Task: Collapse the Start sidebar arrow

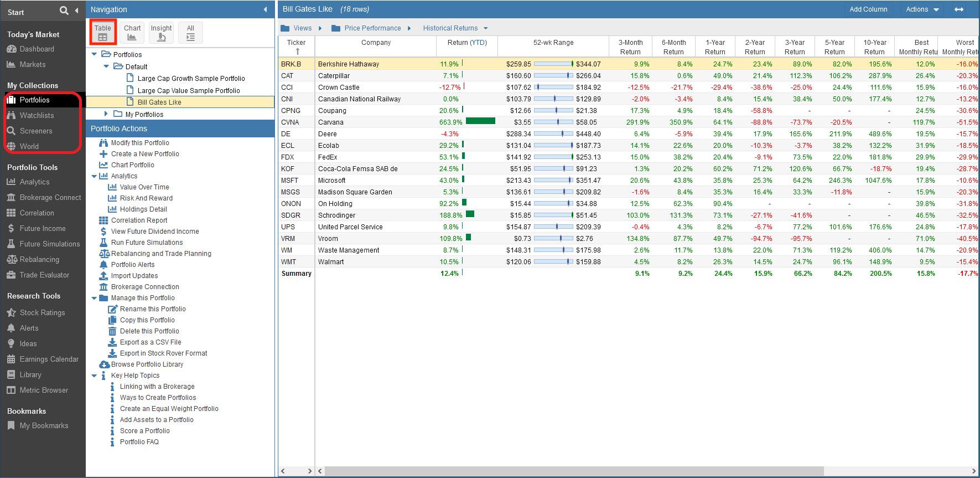Action: tap(76, 11)
